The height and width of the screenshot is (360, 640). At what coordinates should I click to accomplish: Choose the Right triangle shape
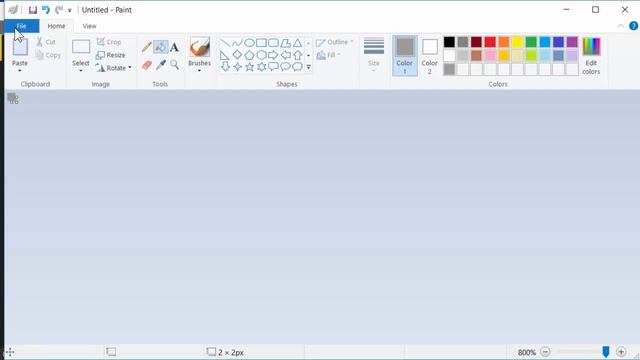click(225, 55)
